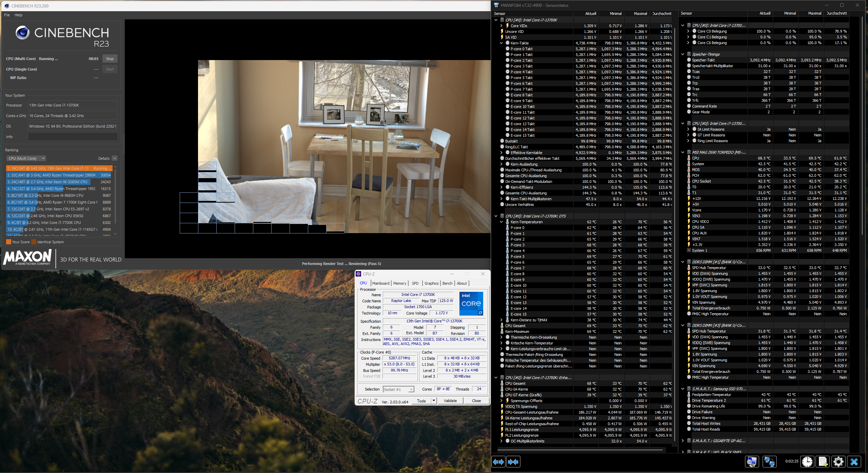Collapse the Kern-Takte tree node
The height and width of the screenshot is (473, 868).
[501, 43]
